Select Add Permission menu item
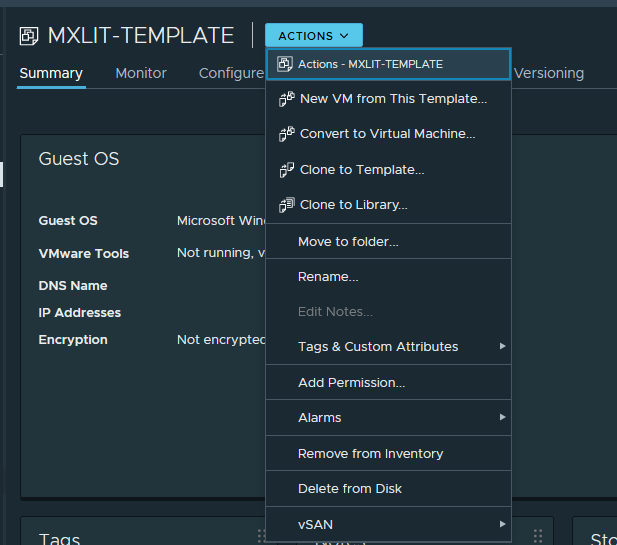 (351, 382)
